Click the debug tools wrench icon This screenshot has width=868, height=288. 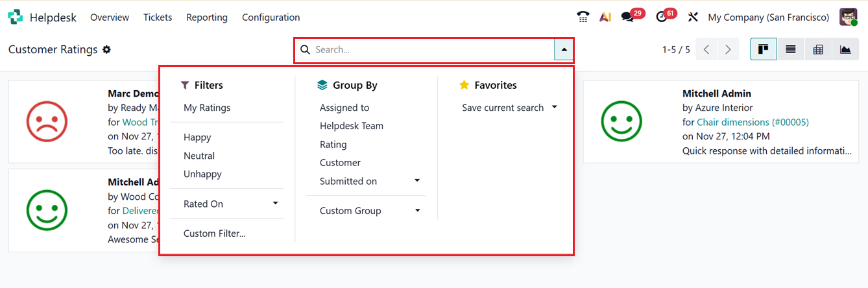693,18
